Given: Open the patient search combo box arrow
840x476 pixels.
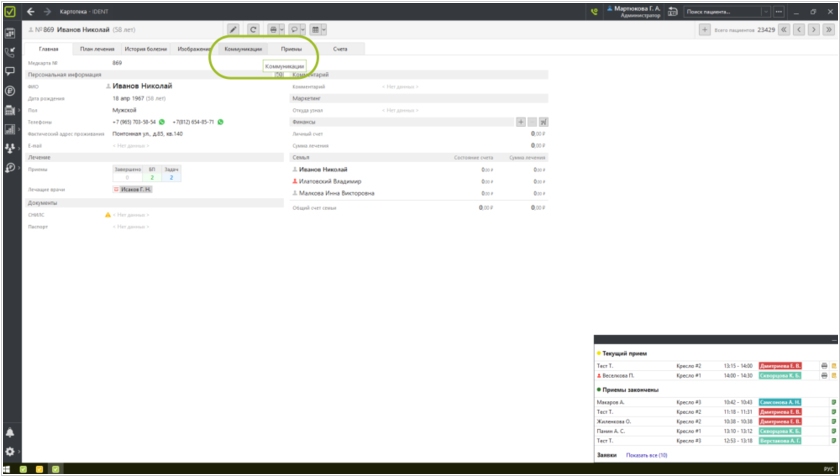Looking at the screenshot, I should pos(766,11).
